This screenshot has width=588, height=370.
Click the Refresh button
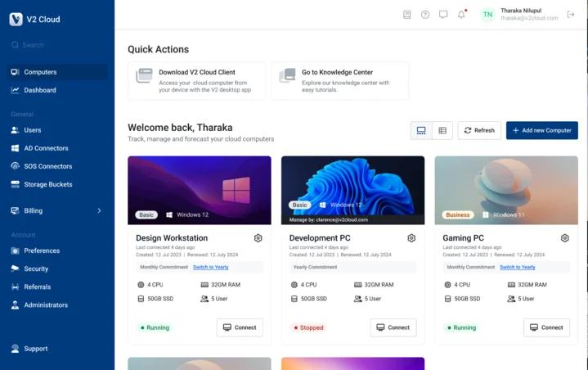coord(479,130)
